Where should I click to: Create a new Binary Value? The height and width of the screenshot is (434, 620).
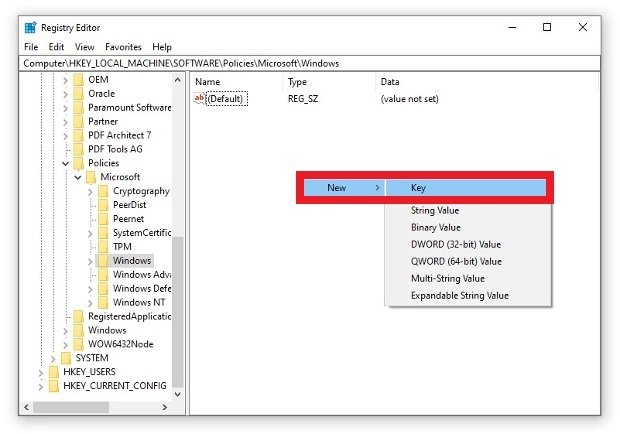point(436,227)
